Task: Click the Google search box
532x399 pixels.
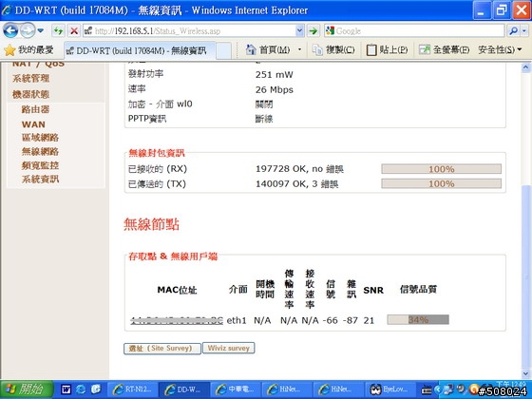Action: click(x=414, y=31)
